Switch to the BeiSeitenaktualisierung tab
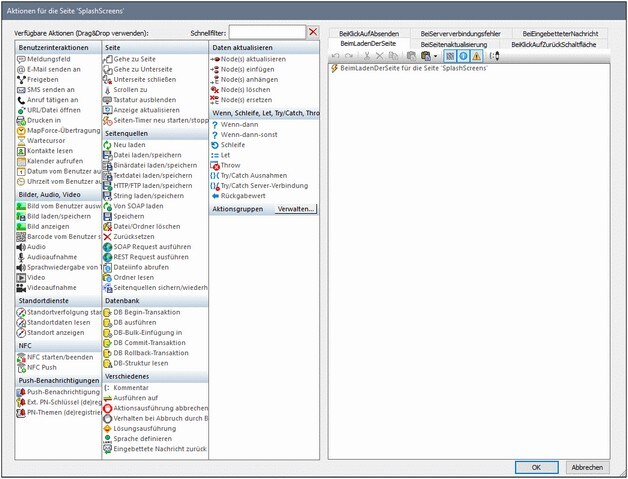 pos(453,45)
